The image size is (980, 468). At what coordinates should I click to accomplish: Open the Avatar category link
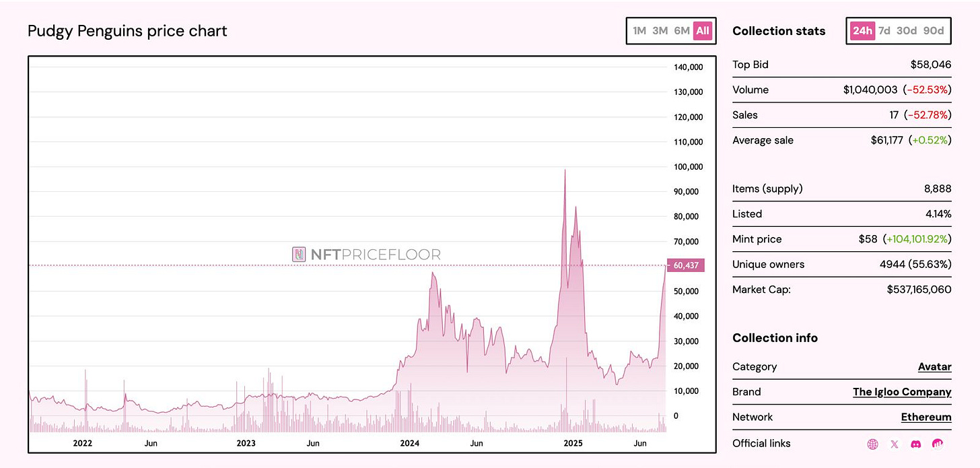tap(935, 367)
